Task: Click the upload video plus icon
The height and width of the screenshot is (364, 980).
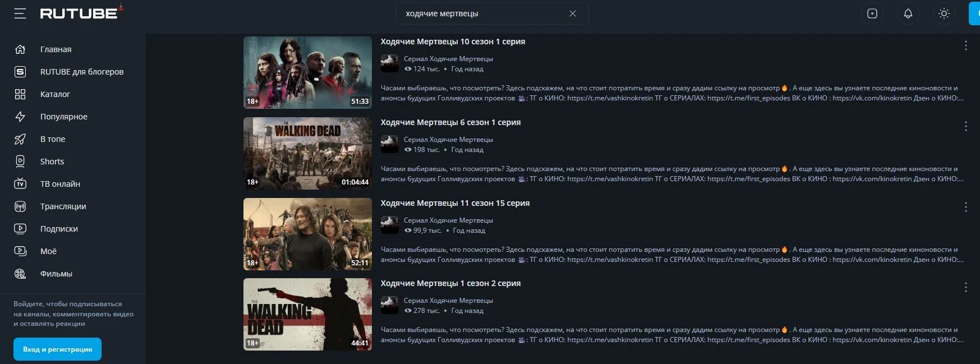Action: pyautogui.click(x=872, y=13)
